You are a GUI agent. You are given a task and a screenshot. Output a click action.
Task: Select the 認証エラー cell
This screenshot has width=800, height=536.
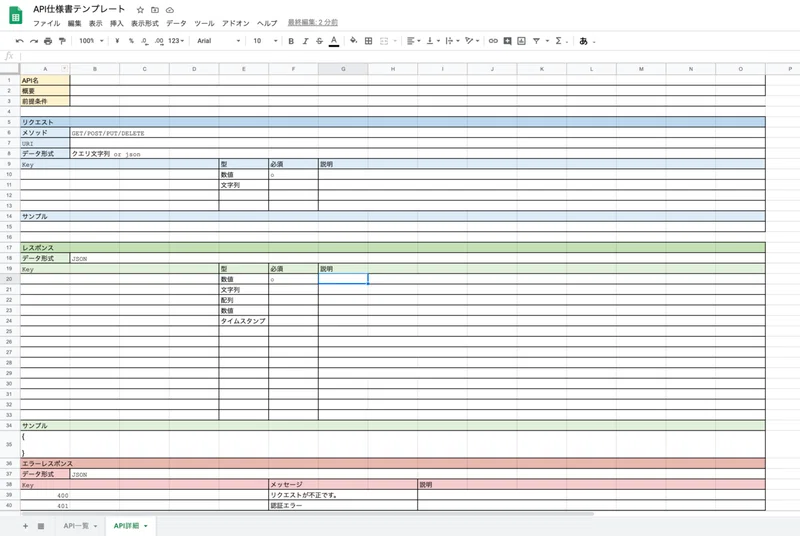point(343,505)
